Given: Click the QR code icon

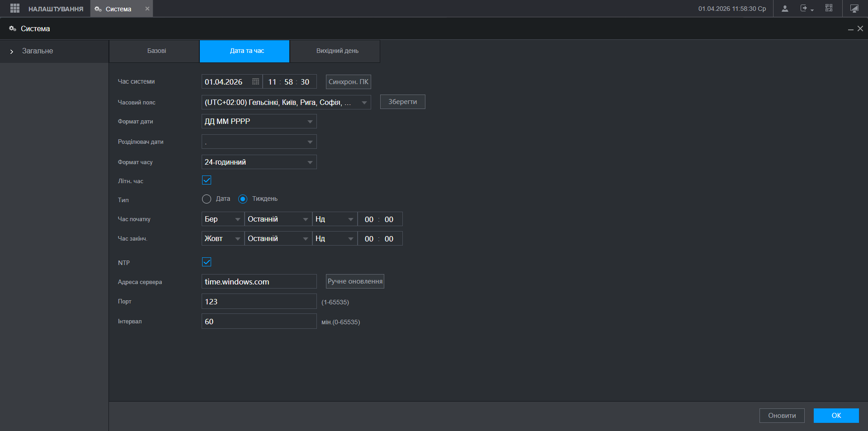Looking at the screenshot, I should (x=829, y=8).
